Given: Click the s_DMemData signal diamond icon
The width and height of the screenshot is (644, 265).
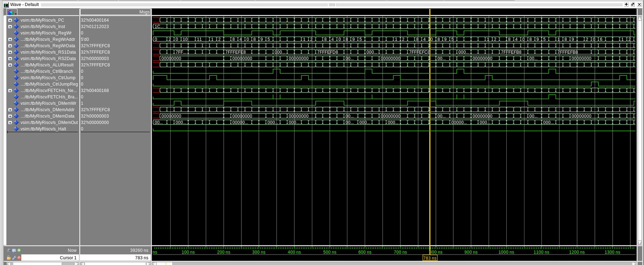Looking at the screenshot, I should (x=16, y=116).
